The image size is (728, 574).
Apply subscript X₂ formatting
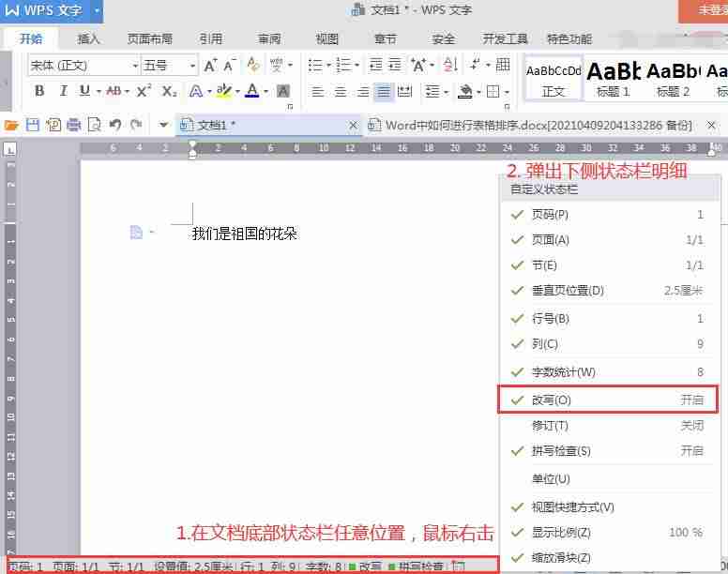169,91
